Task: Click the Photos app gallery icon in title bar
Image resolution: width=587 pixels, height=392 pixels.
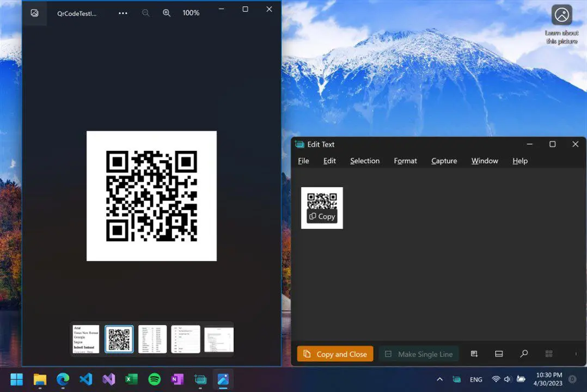Action: [x=34, y=13]
